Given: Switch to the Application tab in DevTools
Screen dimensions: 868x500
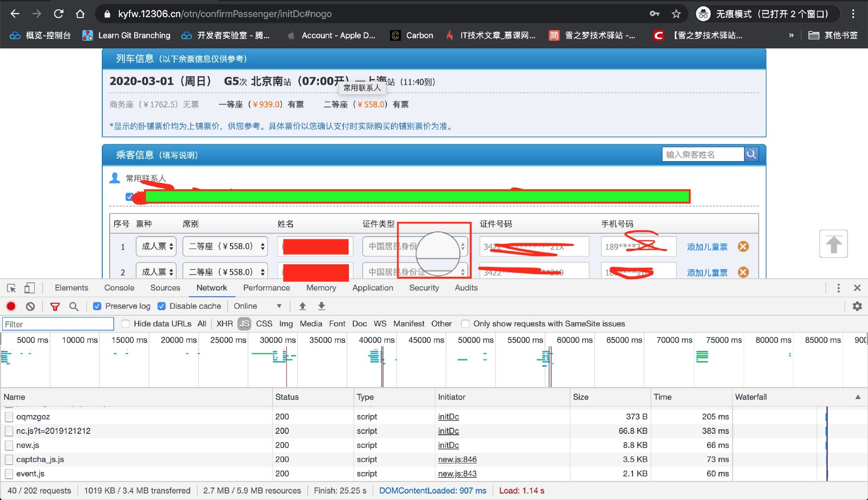Looking at the screenshot, I should click(x=372, y=287).
